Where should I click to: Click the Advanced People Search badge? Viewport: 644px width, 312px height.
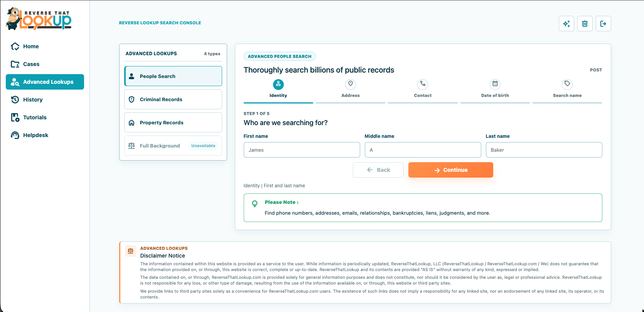pyautogui.click(x=280, y=56)
